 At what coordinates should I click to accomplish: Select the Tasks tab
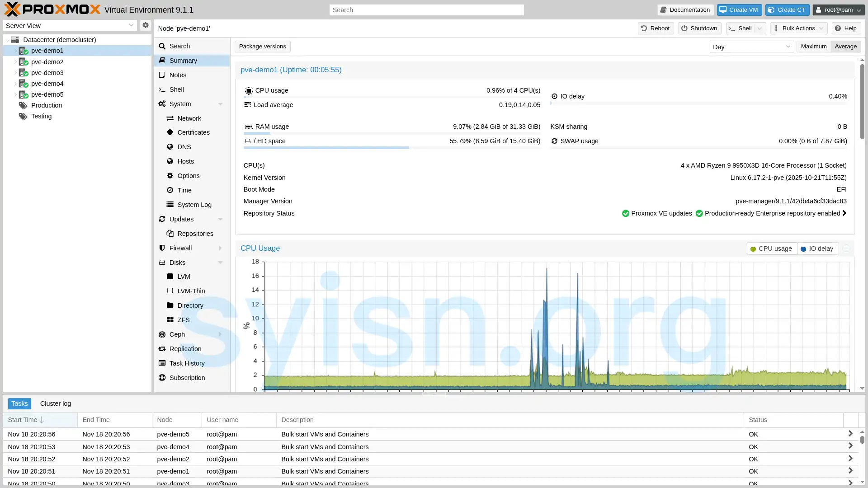tap(19, 404)
